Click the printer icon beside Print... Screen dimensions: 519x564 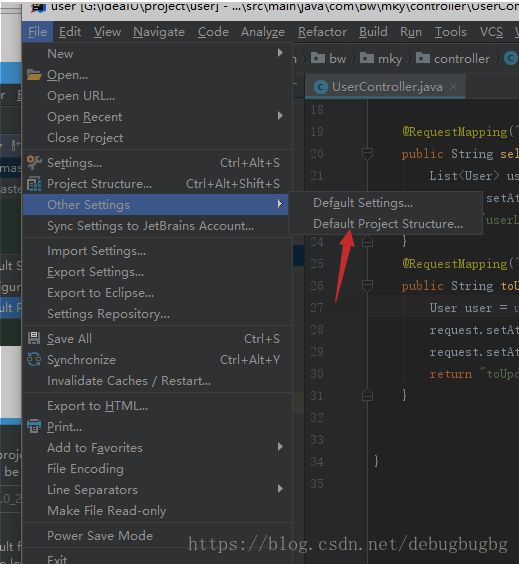(x=34, y=426)
